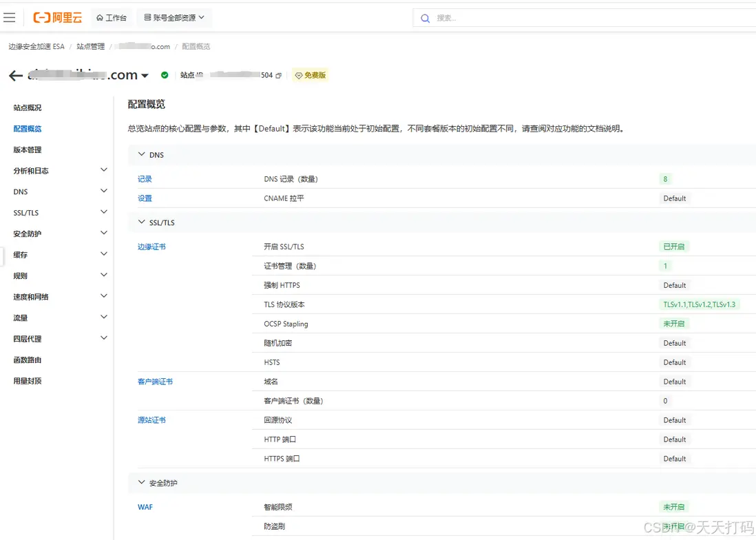The image size is (756, 540).
Task: Click 域名 Default value
Action: pos(675,382)
